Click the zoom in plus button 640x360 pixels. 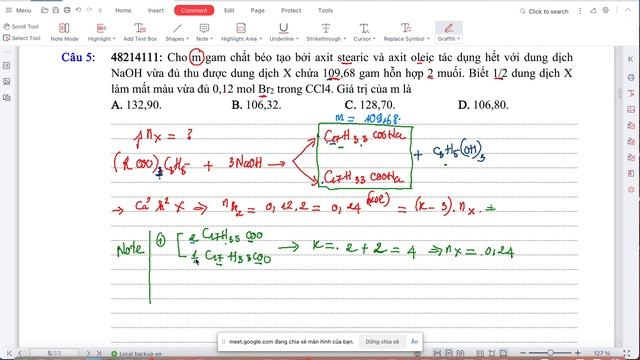578,353
